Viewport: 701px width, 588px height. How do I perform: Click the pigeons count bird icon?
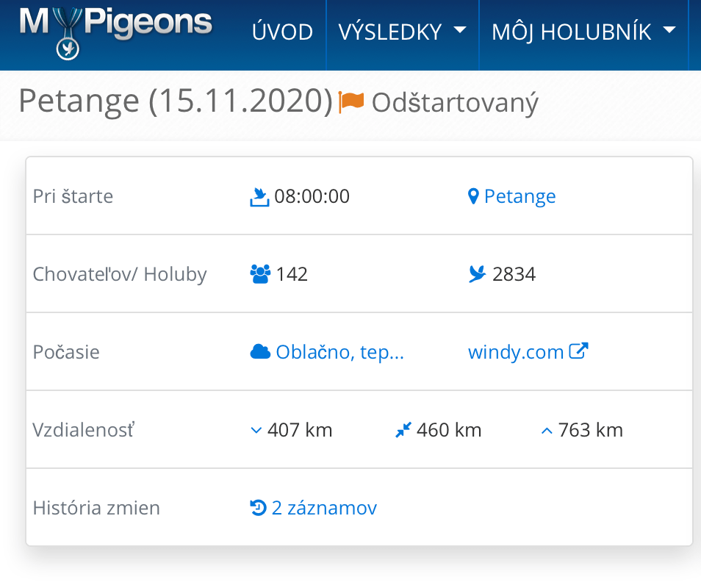tap(478, 274)
